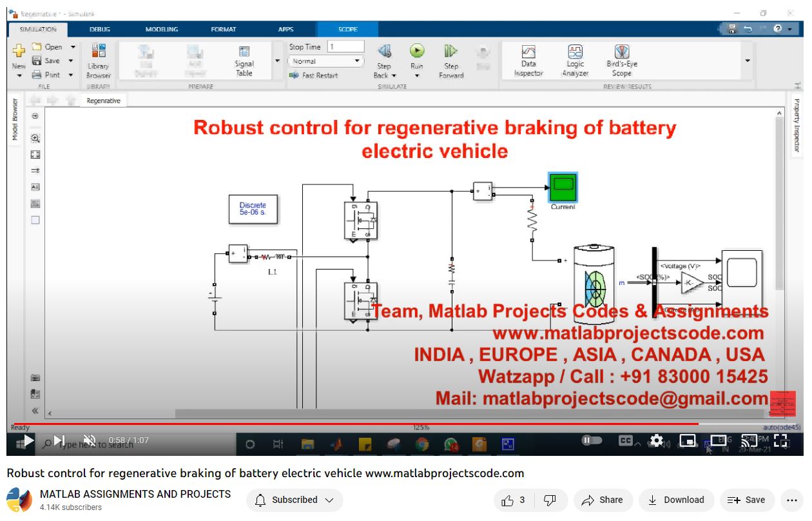Dislike the video
Viewport: 812px width, 521px height.
pos(550,500)
